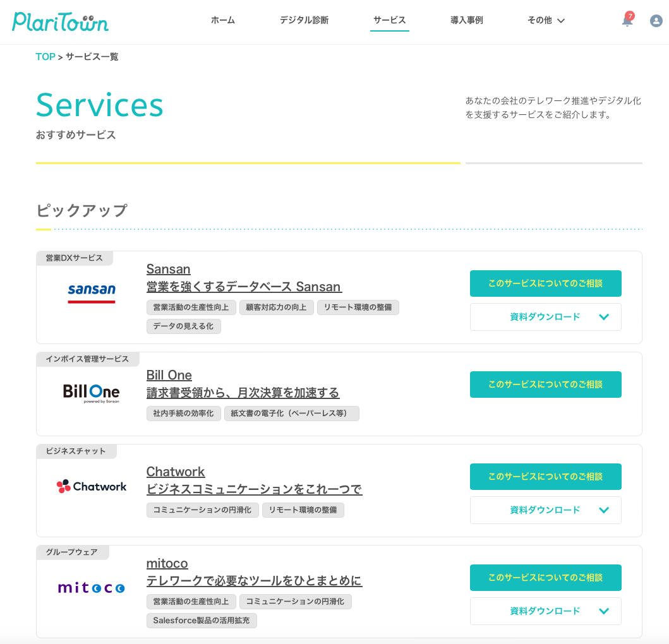
Task: Click the mitoco logo thumbnail
Action: 92,588
